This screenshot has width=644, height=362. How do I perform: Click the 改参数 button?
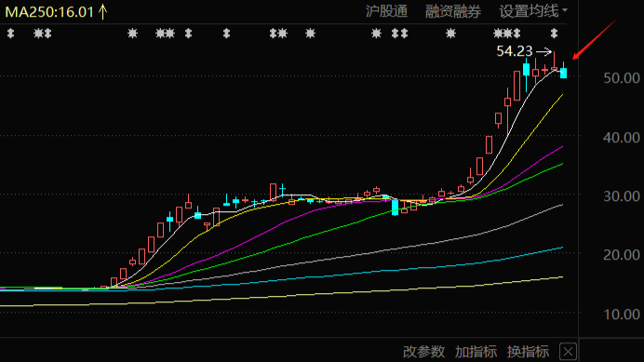(423, 352)
